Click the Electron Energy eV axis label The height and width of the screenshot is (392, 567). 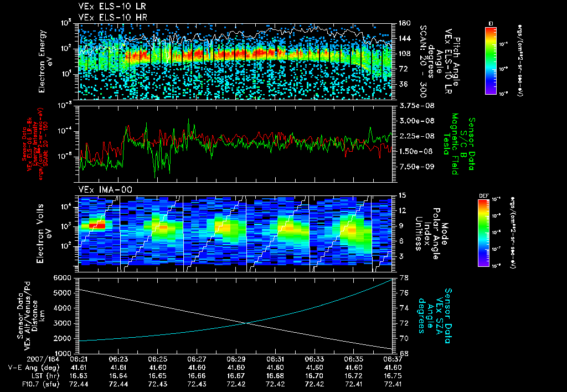[45, 61]
